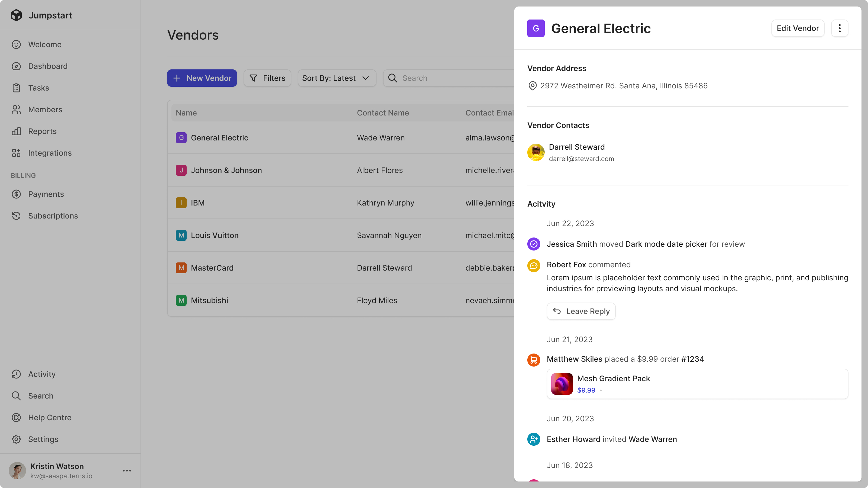Click the Help Centre lifebuoy icon
Image resolution: width=868 pixels, height=488 pixels.
(x=16, y=418)
